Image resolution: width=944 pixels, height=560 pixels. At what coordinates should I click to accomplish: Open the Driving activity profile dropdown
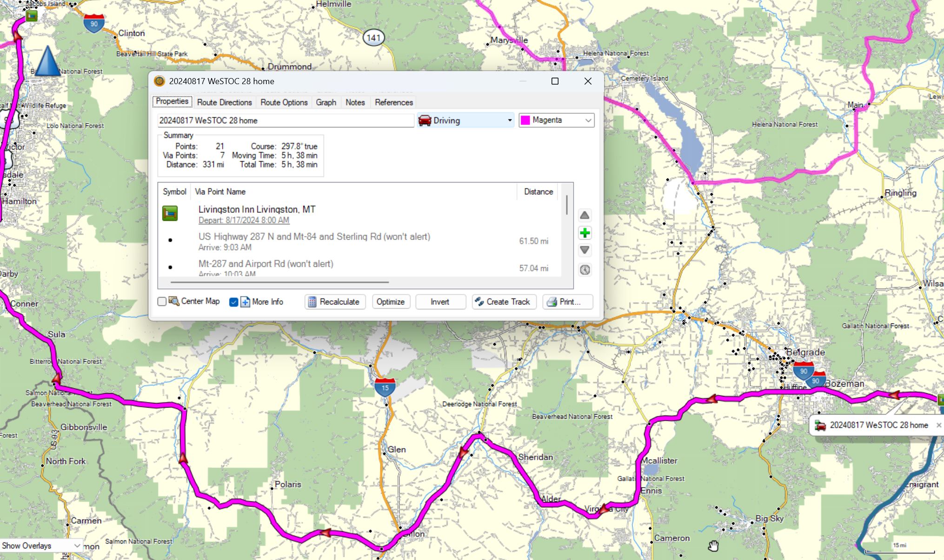465,120
